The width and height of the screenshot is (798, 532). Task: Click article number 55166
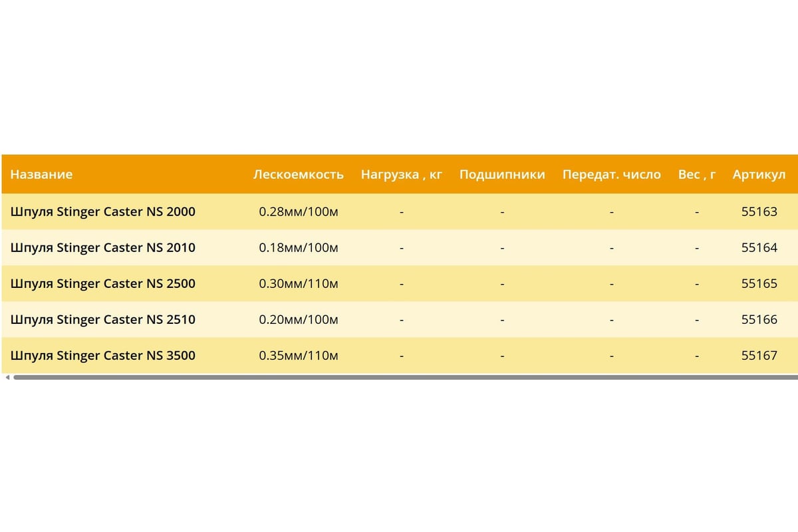tap(759, 320)
